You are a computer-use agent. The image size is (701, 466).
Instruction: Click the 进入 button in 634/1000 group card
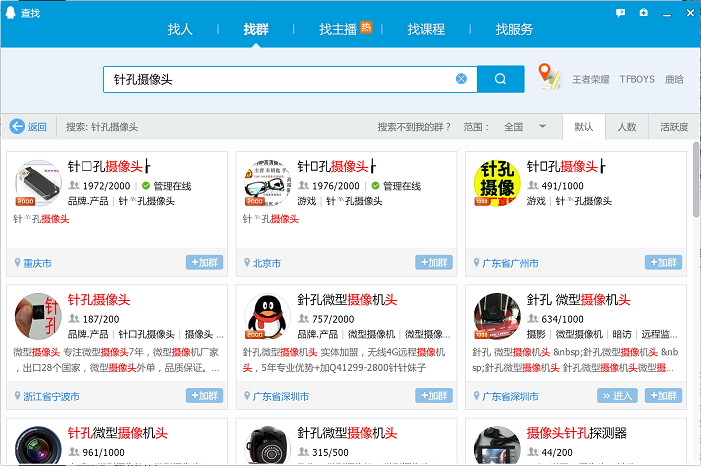(x=617, y=396)
